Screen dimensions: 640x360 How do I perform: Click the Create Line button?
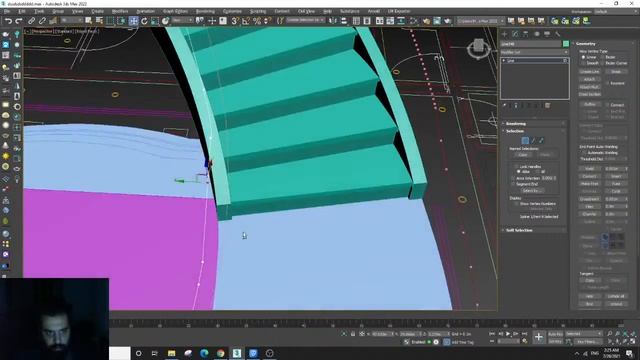coord(590,71)
